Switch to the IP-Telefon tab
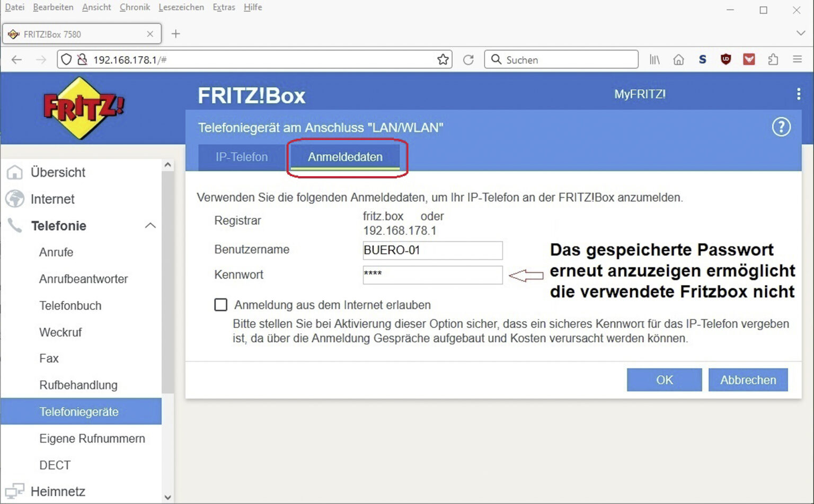This screenshot has width=814, height=504. [241, 157]
